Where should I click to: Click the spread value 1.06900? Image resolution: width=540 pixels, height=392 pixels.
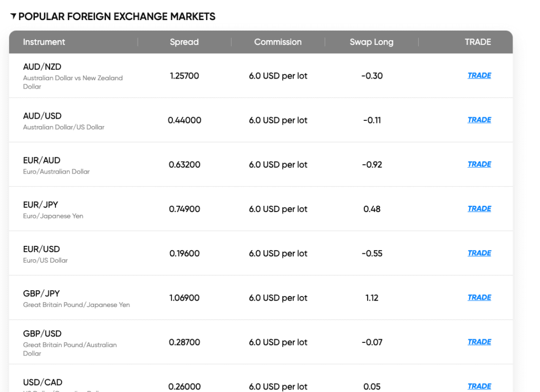pyautogui.click(x=185, y=298)
